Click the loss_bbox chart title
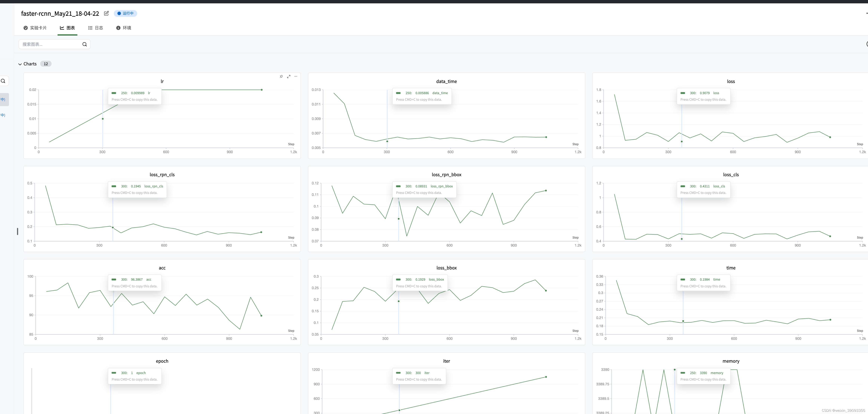Image resolution: width=868 pixels, height=414 pixels. click(447, 268)
